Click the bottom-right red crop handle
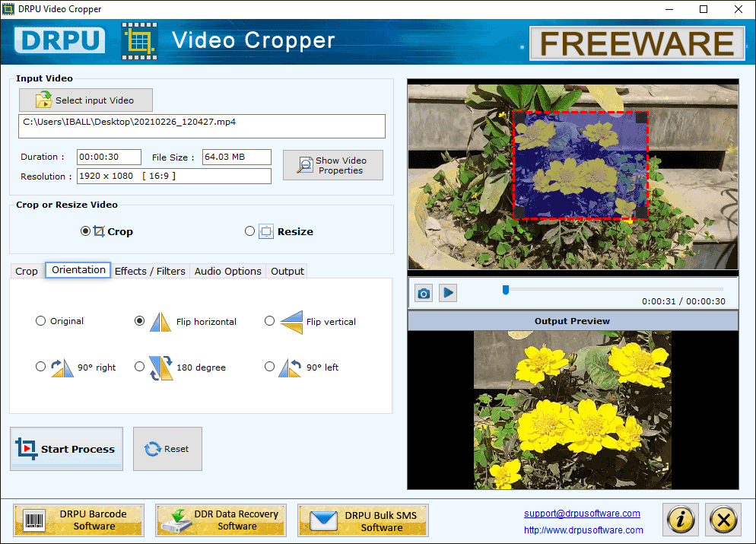 [642, 213]
